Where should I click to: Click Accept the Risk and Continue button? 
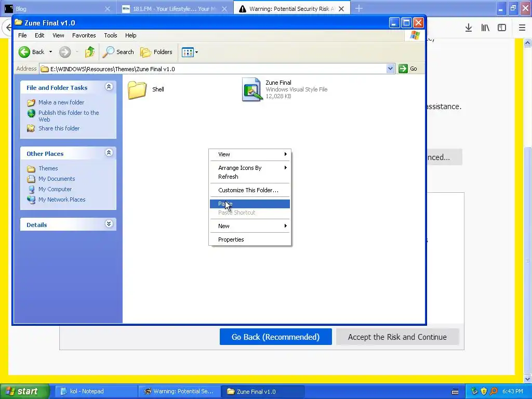coord(397,337)
